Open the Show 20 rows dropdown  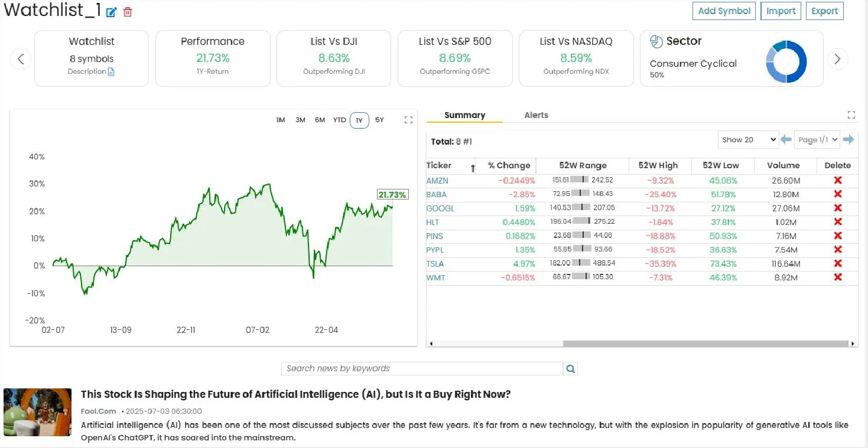point(748,140)
